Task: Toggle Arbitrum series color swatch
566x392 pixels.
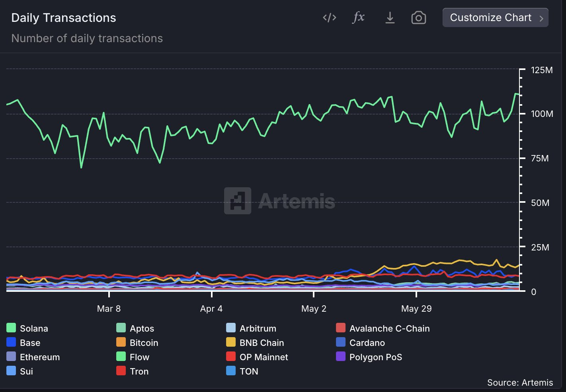Action: [231, 328]
